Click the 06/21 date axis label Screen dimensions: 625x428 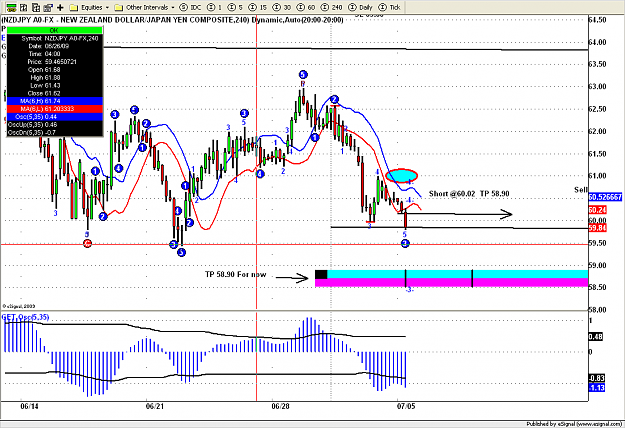155,406
